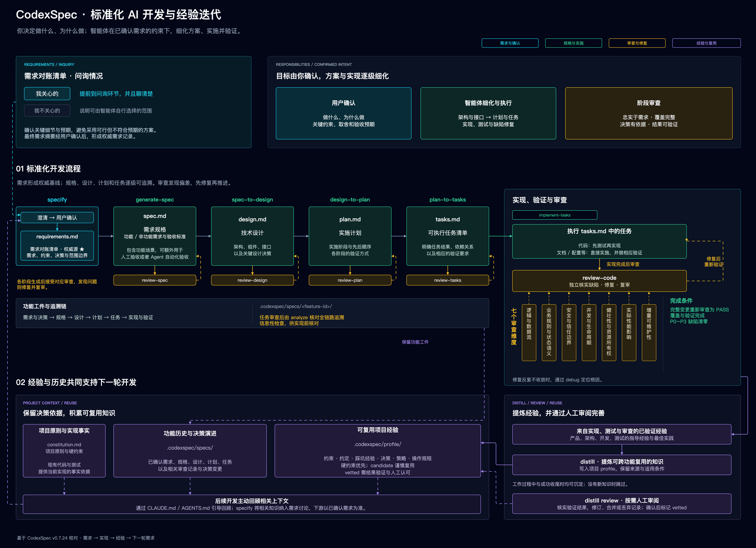Select the spec.md 需求规格 card
This screenshot has height=548, width=756.
click(155, 236)
